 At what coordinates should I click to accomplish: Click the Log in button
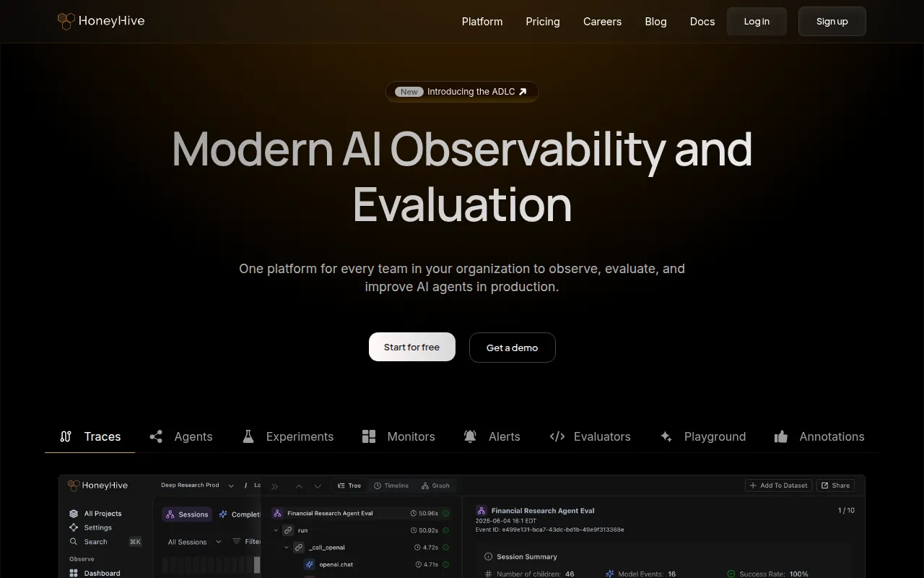[x=757, y=22]
